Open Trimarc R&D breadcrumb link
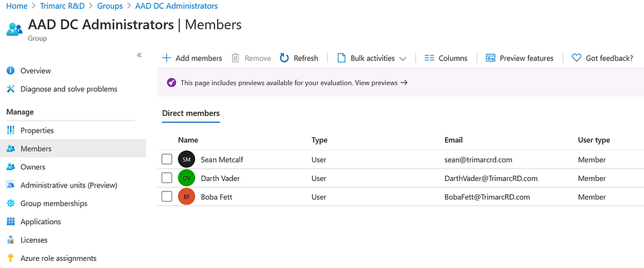The height and width of the screenshot is (268, 644). 62,6
